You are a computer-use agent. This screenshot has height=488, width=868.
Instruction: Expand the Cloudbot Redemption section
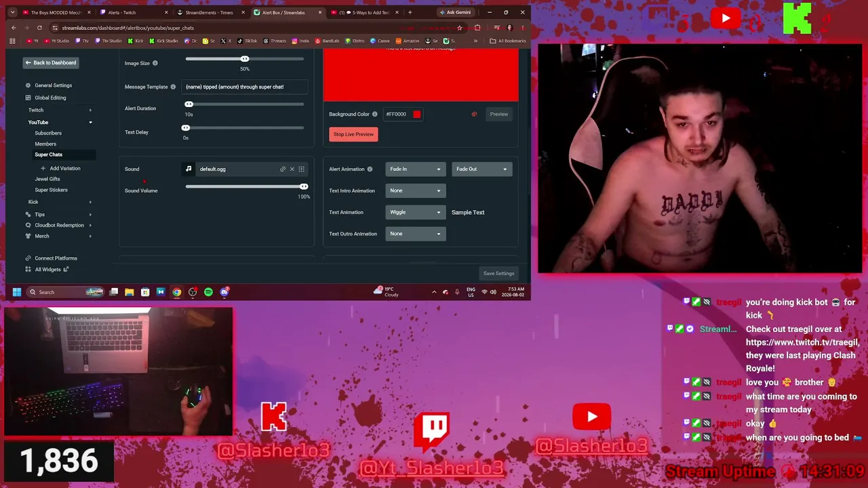[x=60, y=225]
